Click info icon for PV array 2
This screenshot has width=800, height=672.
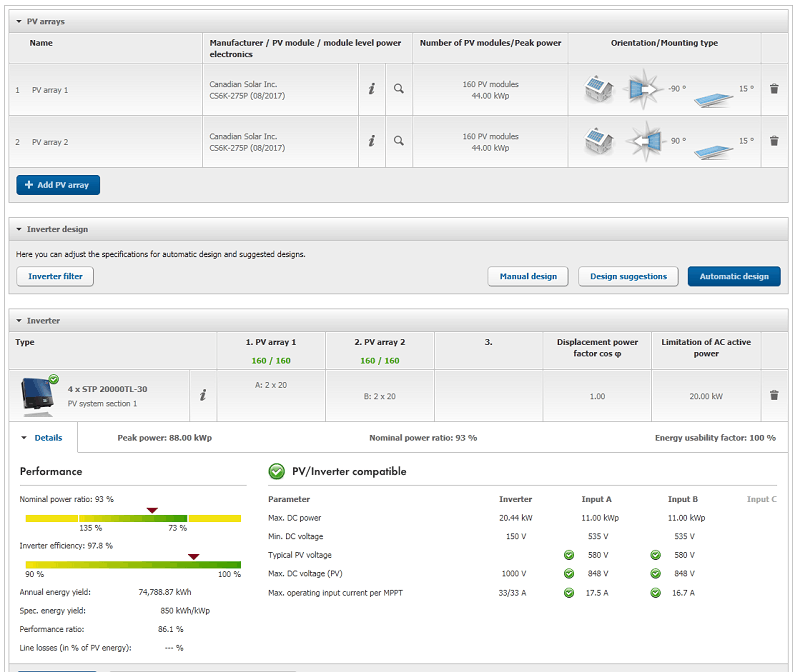coord(371,141)
